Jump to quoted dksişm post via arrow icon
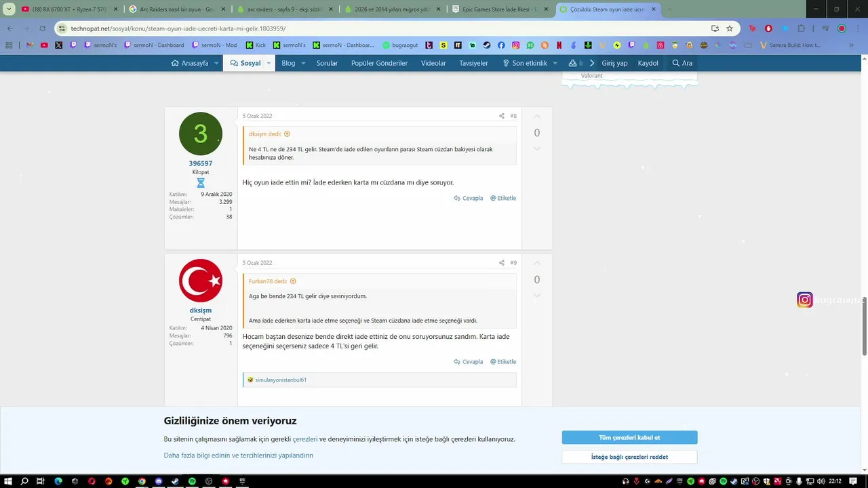 (x=287, y=134)
